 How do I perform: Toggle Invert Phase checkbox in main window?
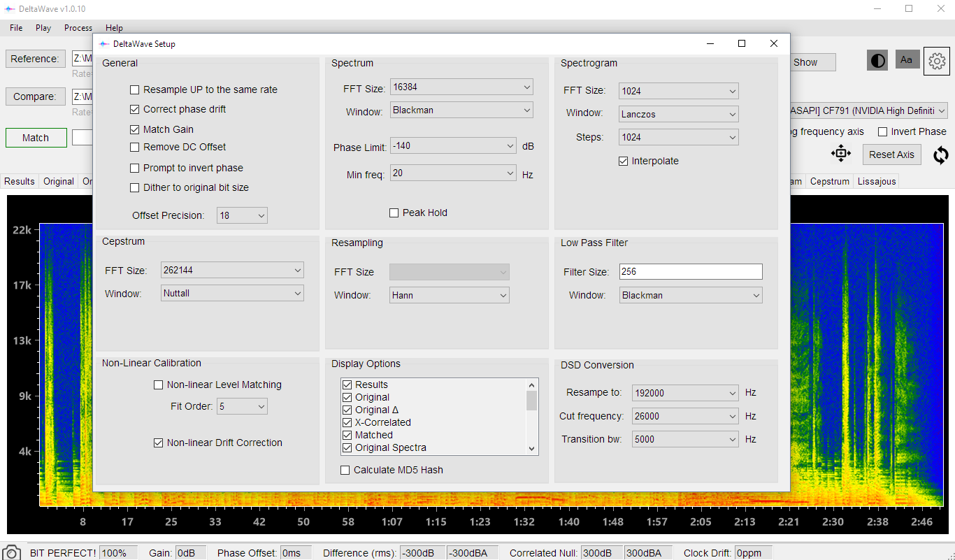(882, 131)
